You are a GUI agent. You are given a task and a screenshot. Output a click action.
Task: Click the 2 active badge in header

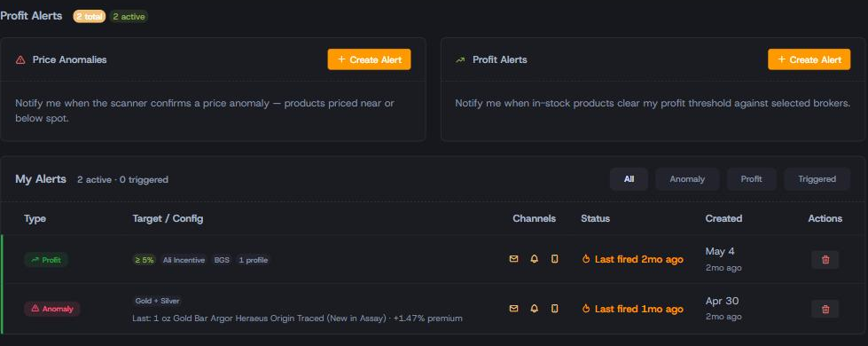(x=129, y=17)
